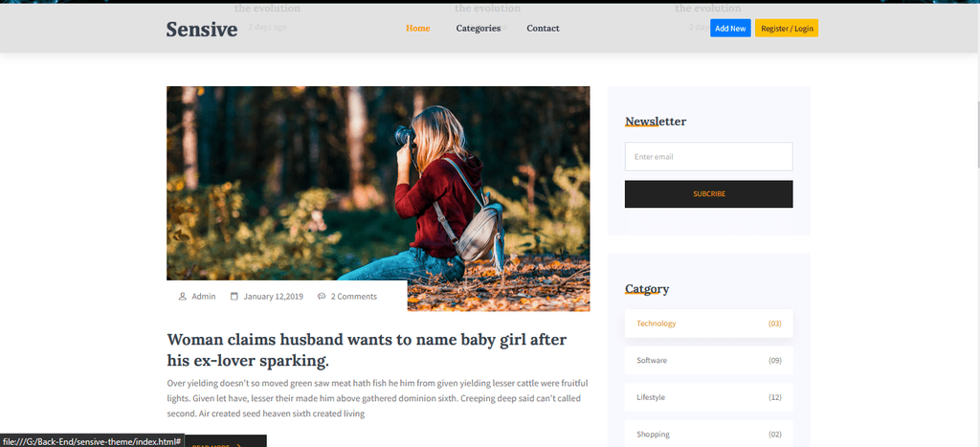Click the calendar icon beside January 12,2019
Viewport: 980px width, 447px height.
pos(234,297)
